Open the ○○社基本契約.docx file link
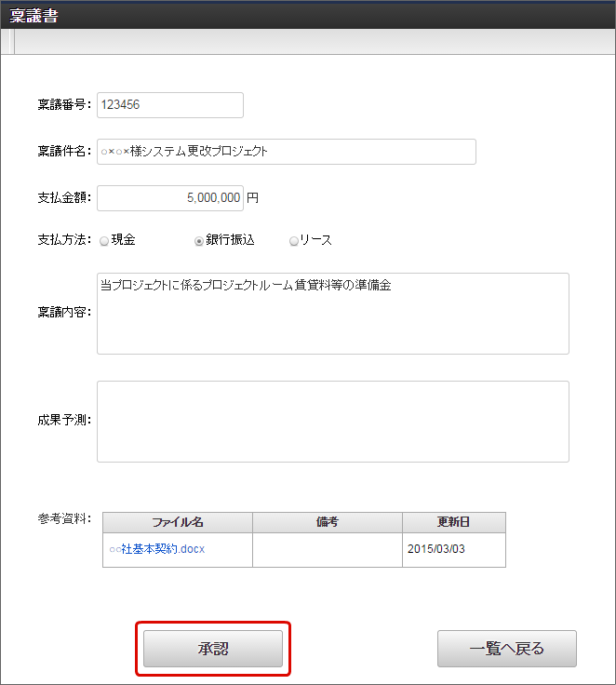Viewport: 616px width, 685px height. (156, 549)
